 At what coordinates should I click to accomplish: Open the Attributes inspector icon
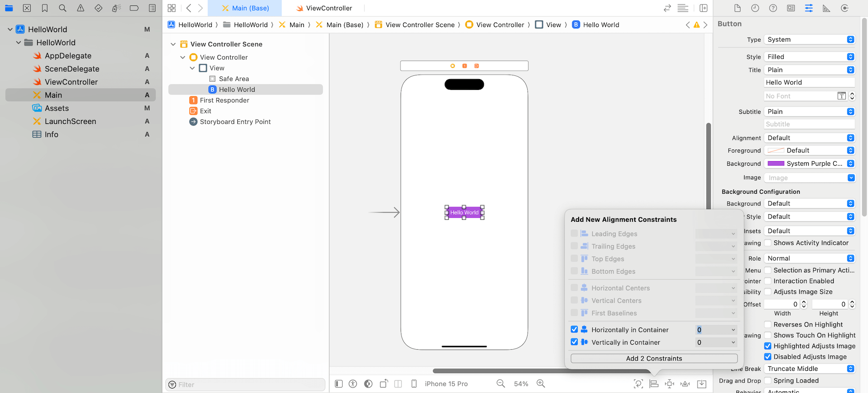(x=808, y=8)
